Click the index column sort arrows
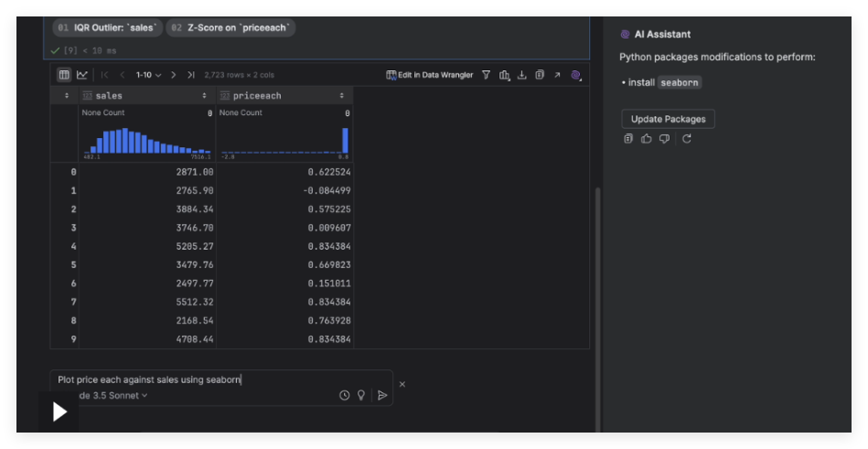This screenshot has width=868, height=449. pos(67,96)
